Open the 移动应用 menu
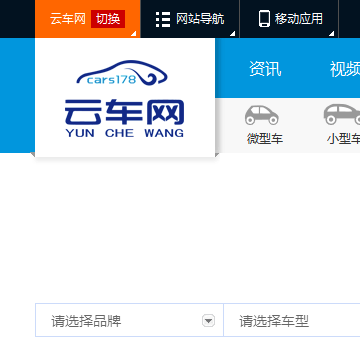 tap(289, 19)
